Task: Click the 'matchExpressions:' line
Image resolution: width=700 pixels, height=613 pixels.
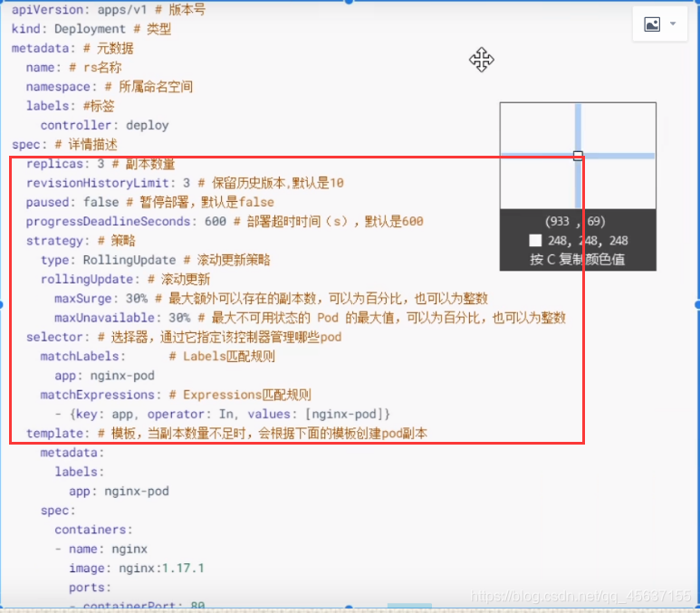Action: pos(176,394)
